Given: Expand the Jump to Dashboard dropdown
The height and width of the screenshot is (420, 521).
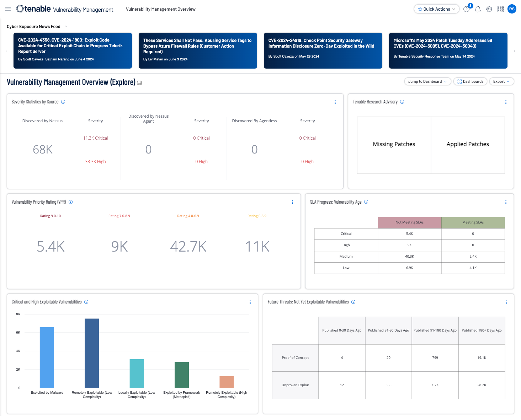Looking at the screenshot, I should 427,82.
